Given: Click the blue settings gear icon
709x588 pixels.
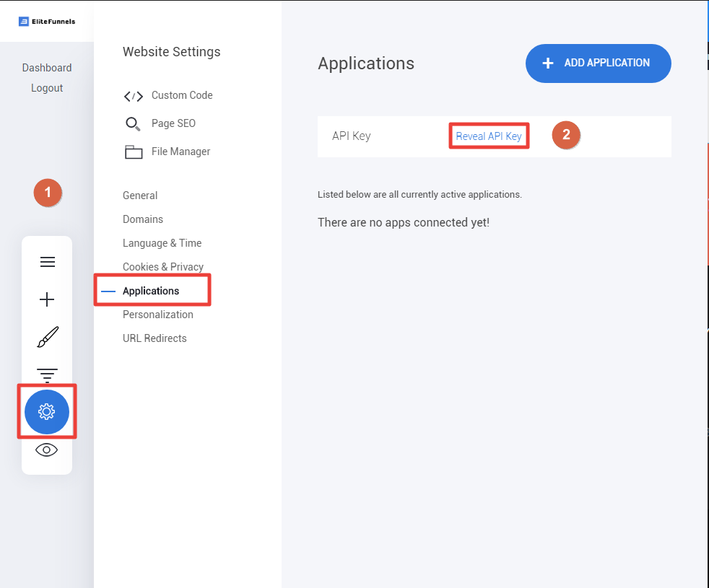Looking at the screenshot, I should point(47,412).
